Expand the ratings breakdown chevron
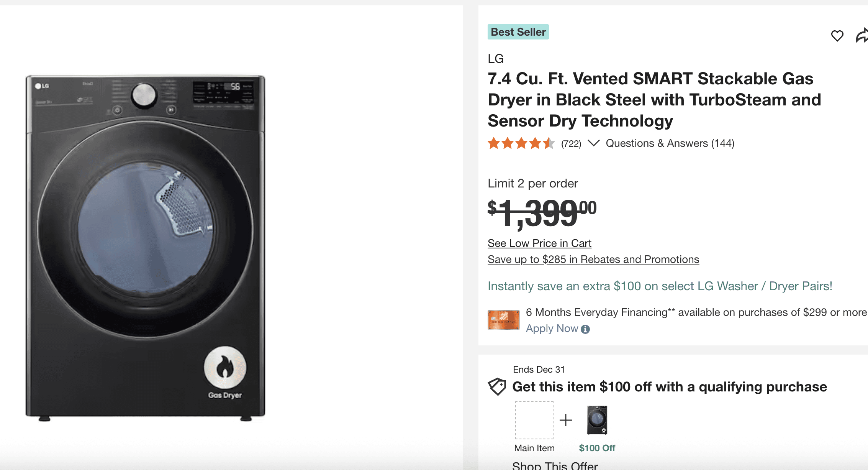The image size is (868, 470). (594, 143)
